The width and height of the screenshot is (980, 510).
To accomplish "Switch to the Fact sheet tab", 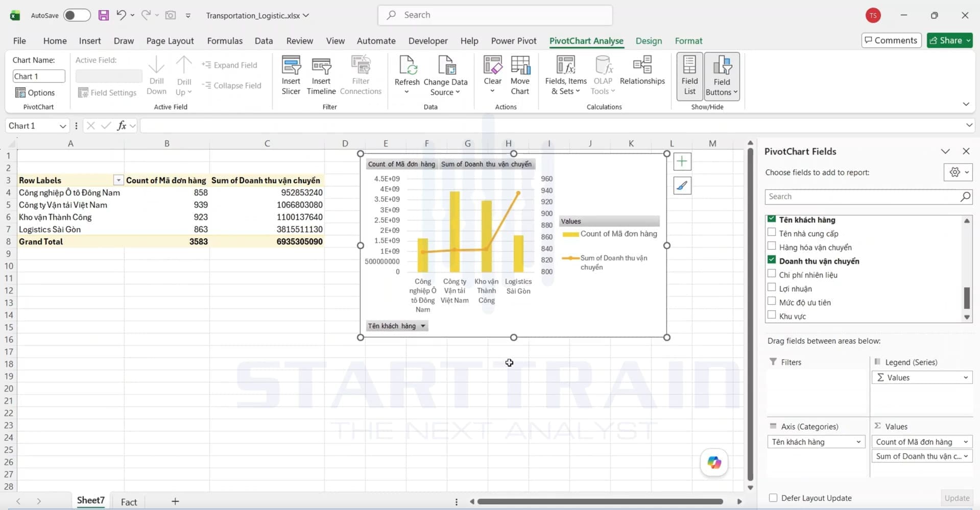I will pyautogui.click(x=129, y=502).
